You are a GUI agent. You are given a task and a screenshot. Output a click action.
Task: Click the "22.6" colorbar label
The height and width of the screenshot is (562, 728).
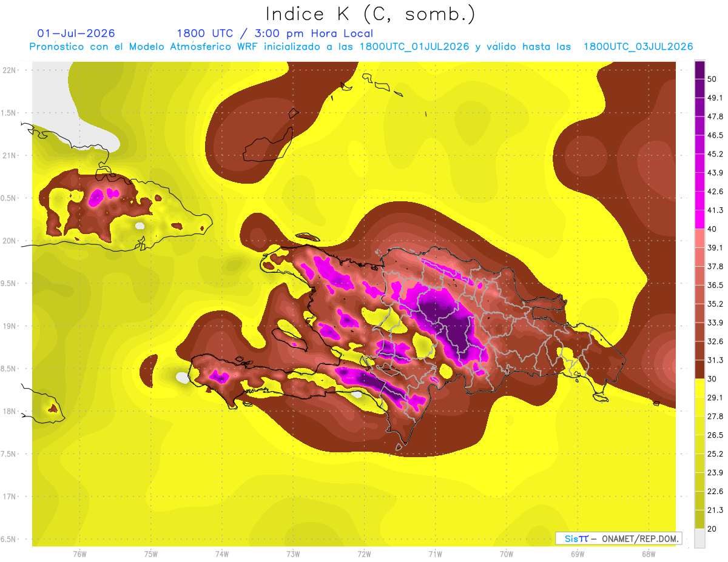coord(715,491)
